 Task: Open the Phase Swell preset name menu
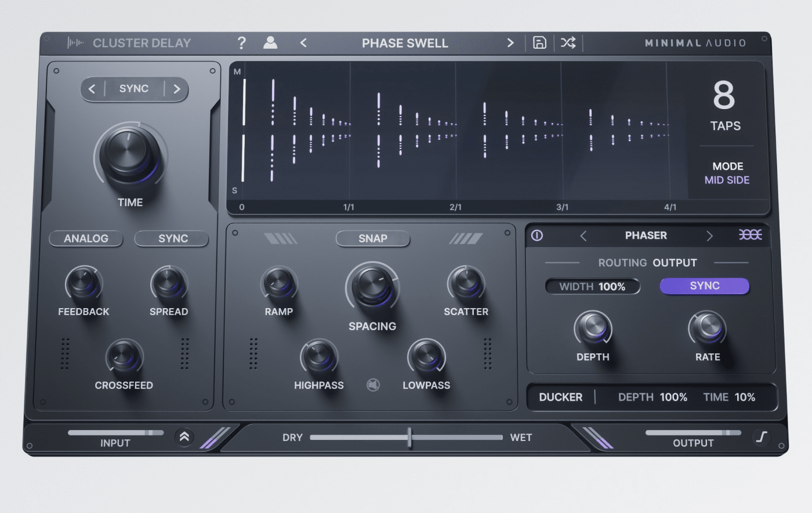[405, 43]
